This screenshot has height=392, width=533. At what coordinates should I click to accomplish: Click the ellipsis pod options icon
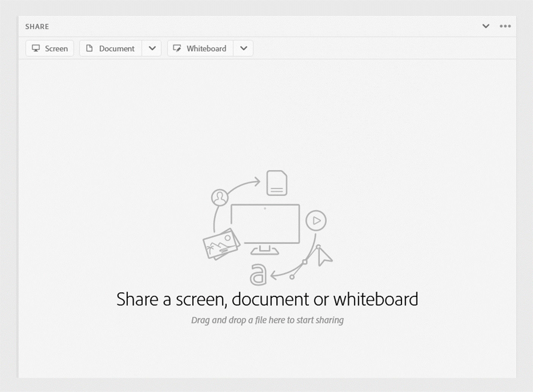coord(505,26)
